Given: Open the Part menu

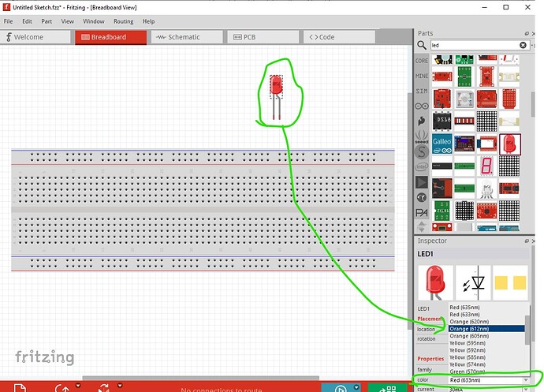Looking at the screenshot, I should click(47, 21).
